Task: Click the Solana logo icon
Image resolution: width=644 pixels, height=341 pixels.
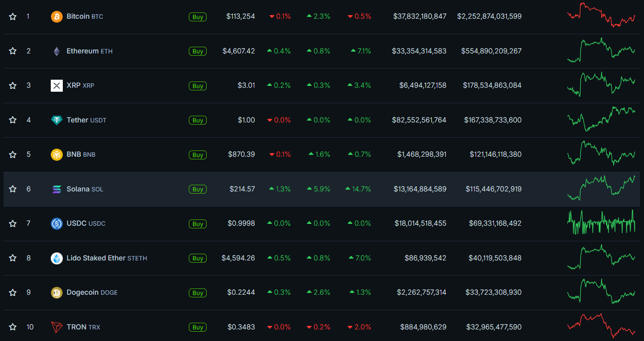Action: click(57, 189)
